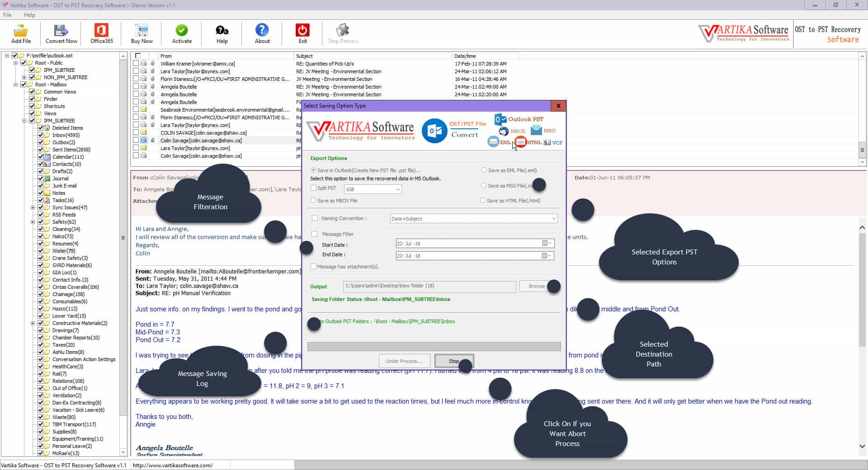Select Save as EML File radio button
This screenshot has height=470, width=868.
tap(484, 170)
